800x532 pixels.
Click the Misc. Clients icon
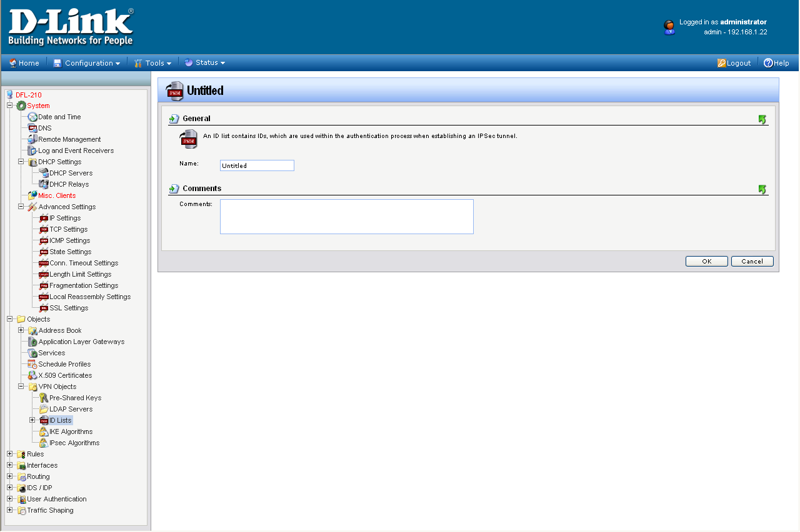coord(32,195)
